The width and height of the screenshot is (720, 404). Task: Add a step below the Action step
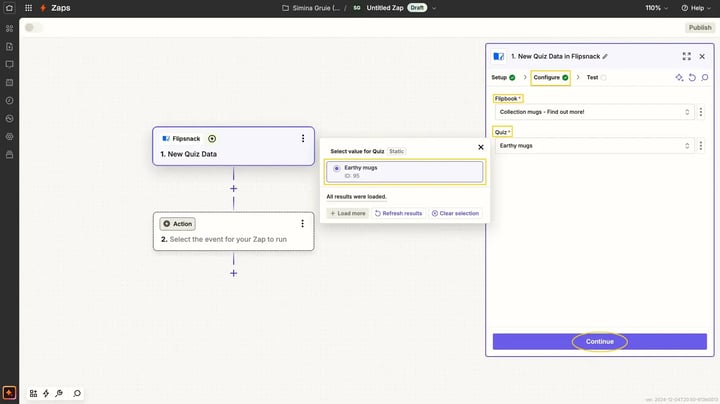click(234, 273)
